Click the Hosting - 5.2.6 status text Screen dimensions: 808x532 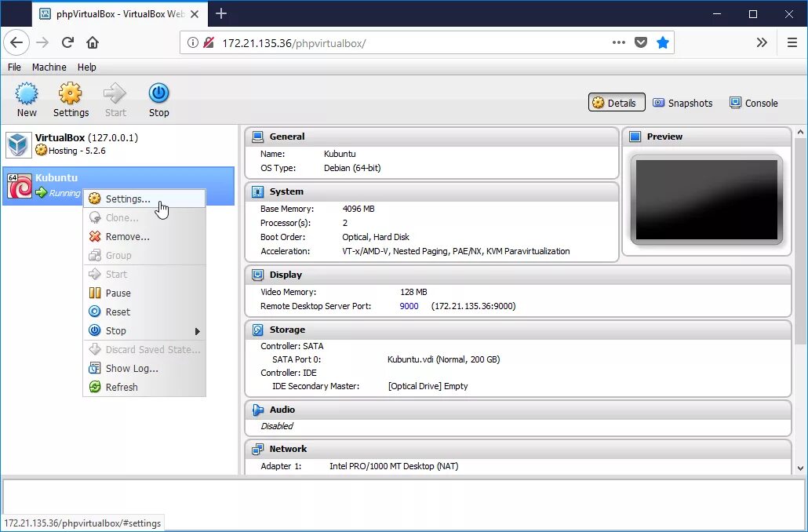point(77,151)
